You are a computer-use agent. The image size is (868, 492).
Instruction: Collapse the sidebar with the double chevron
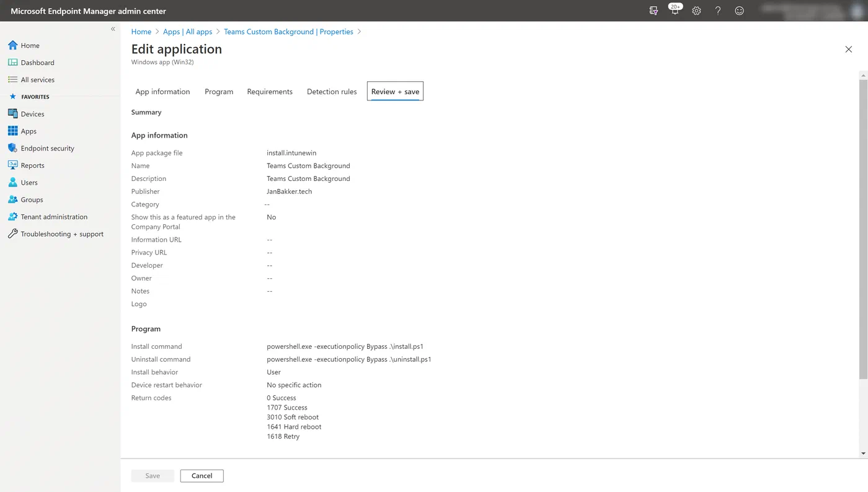coord(113,29)
